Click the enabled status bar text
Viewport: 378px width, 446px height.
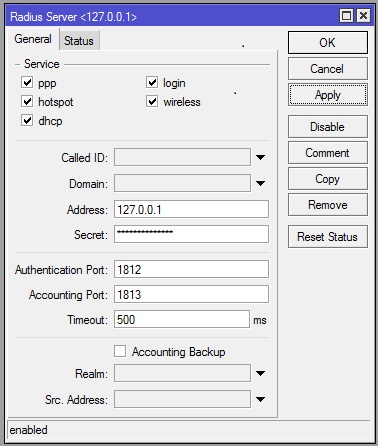(x=29, y=430)
